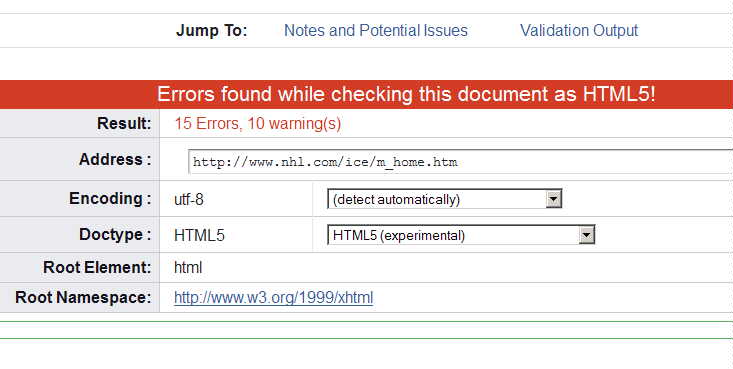Screen dimensions: 733x369
Task: Follow the w3.org/1999/xhtml namespace link
Action: coord(273,297)
